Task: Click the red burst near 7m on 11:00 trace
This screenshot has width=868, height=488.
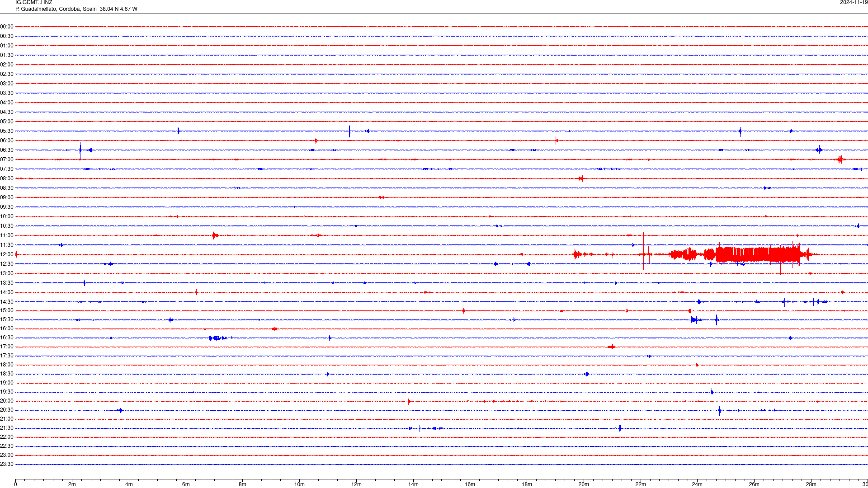Action: click(x=215, y=235)
